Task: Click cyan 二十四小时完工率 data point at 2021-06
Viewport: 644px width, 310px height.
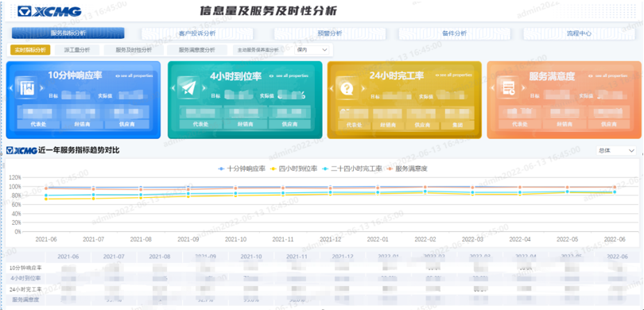Action: (46, 196)
